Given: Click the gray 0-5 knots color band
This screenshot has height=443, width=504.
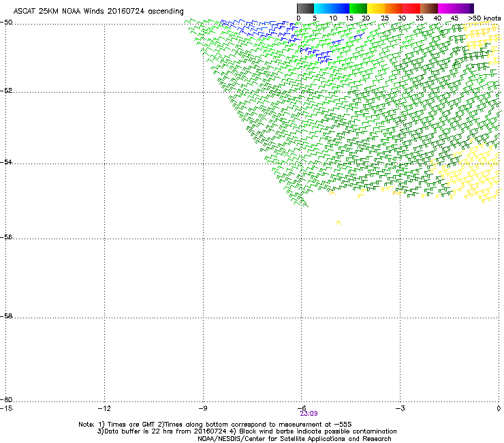Looking at the screenshot, I should (x=305, y=8).
